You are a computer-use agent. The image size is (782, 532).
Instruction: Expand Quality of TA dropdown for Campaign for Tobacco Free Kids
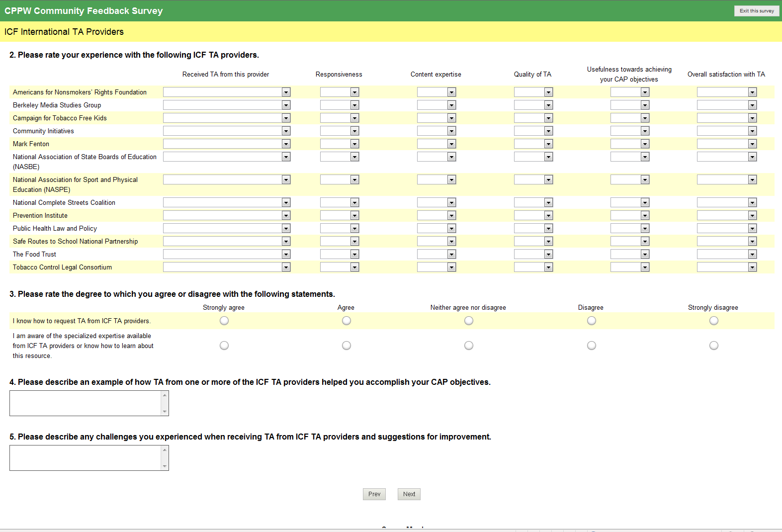(x=533, y=118)
